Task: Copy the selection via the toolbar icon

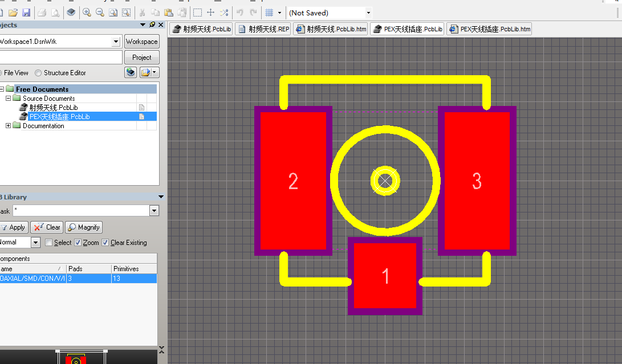Action: 156,13
